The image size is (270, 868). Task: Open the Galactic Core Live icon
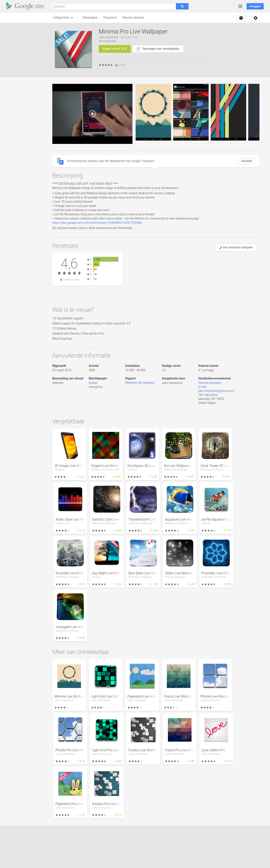[x=107, y=499]
